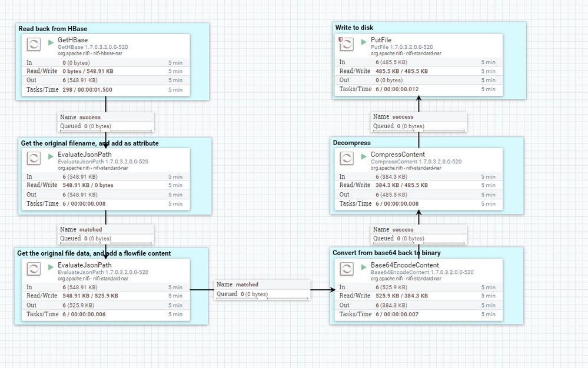Screen dimensions: 588x368
Task: Click the 'Read back from HBase' label
Action: [x=53, y=28]
